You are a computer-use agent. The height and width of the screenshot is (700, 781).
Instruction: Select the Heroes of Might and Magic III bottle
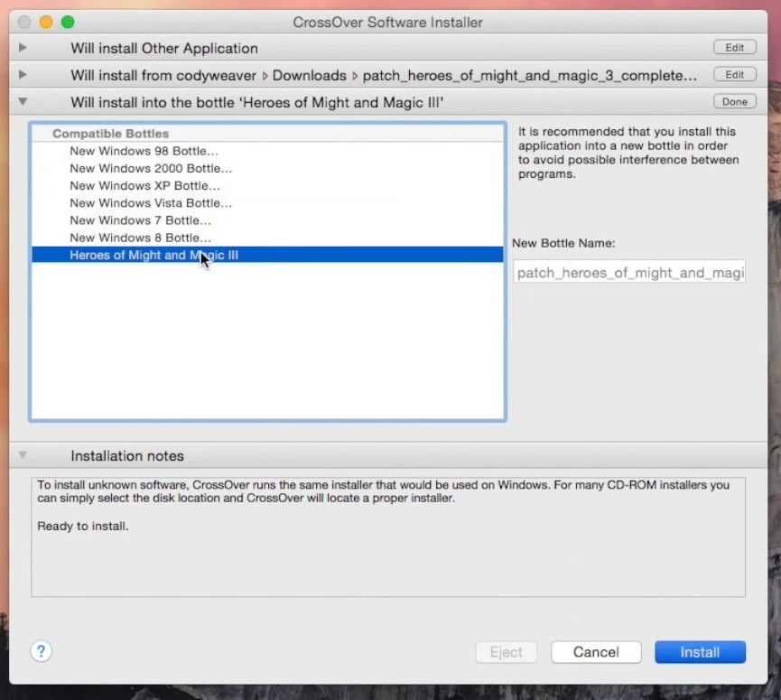pyautogui.click(x=267, y=255)
